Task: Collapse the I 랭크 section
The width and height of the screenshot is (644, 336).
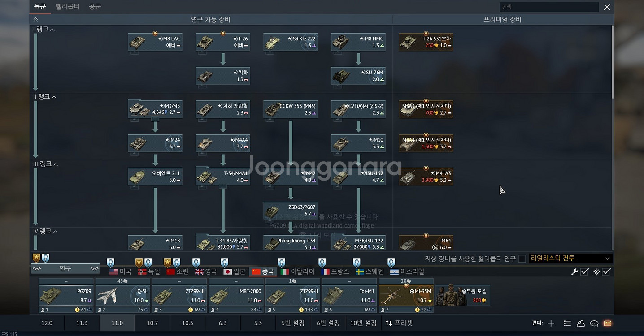Action: tap(52, 30)
